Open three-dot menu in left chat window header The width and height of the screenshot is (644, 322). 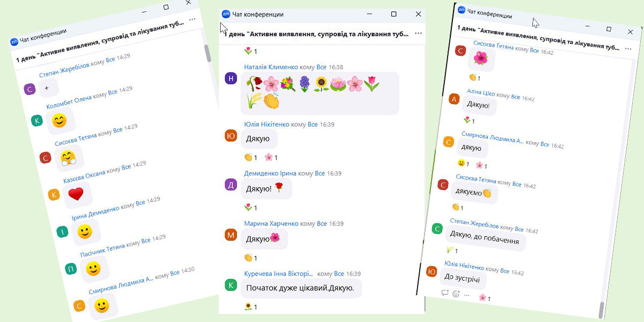tap(192, 19)
